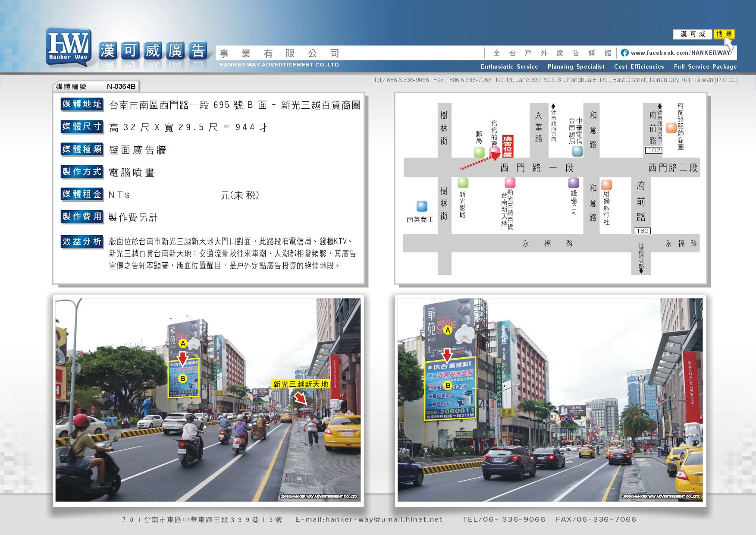This screenshot has width=756, height=535.
Task: Click the green 新光影城 map marker
Action: tap(463, 183)
